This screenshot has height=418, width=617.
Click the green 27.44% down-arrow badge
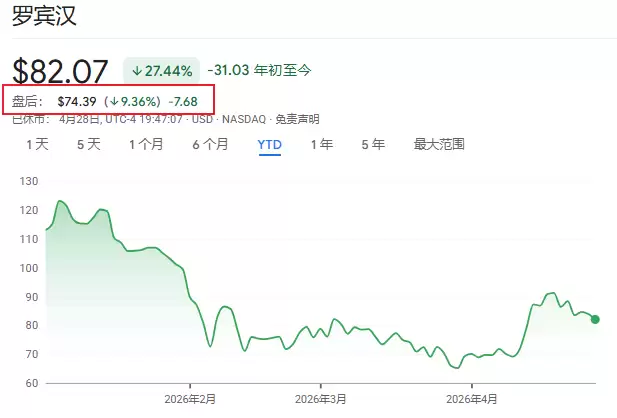coord(160,71)
